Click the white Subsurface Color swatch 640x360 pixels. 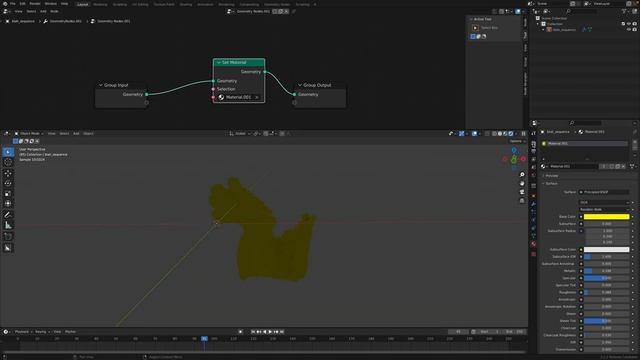pyautogui.click(x=606, y=249)
